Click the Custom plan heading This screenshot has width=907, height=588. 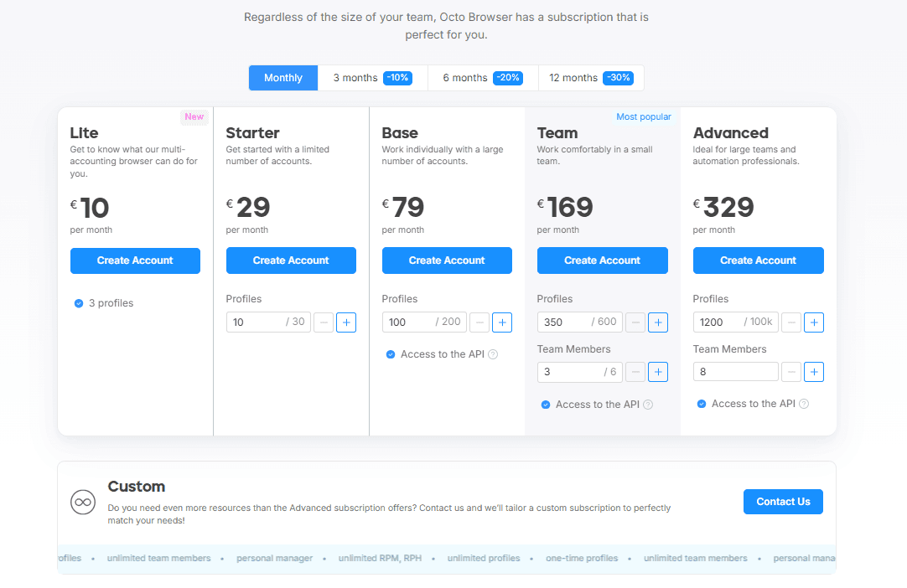coord(137,487)
